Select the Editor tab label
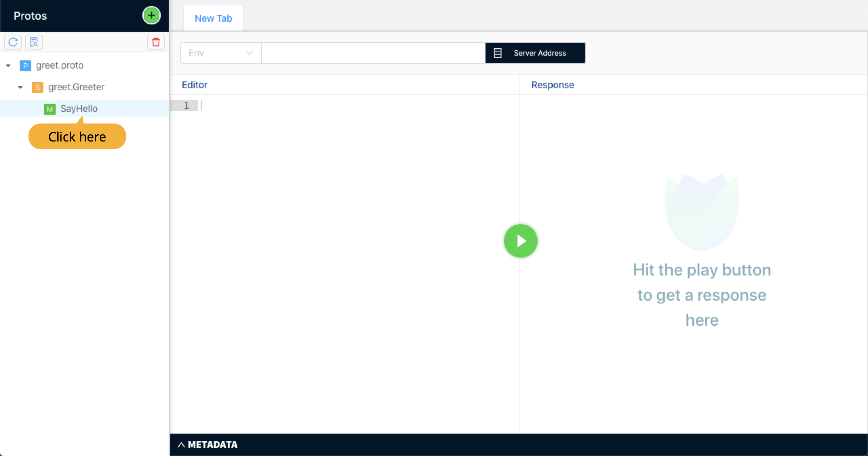Image resolution: width=868 pixels, height=456 pixels. (194, 85)
